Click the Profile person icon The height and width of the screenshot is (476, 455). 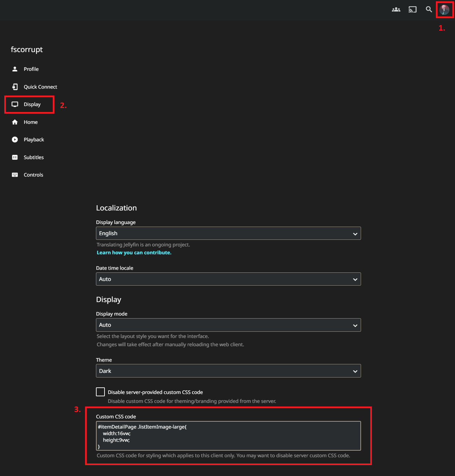coord(15,69)
